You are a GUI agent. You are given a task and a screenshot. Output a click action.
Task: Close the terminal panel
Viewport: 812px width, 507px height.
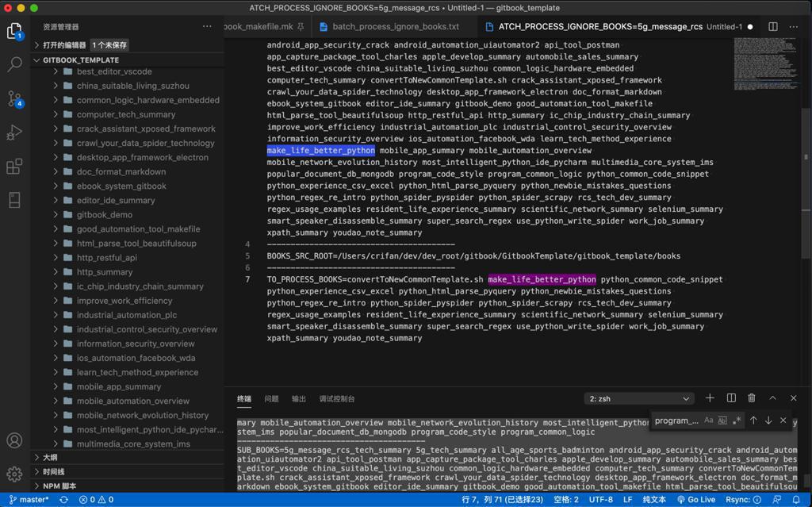[793, 398]
